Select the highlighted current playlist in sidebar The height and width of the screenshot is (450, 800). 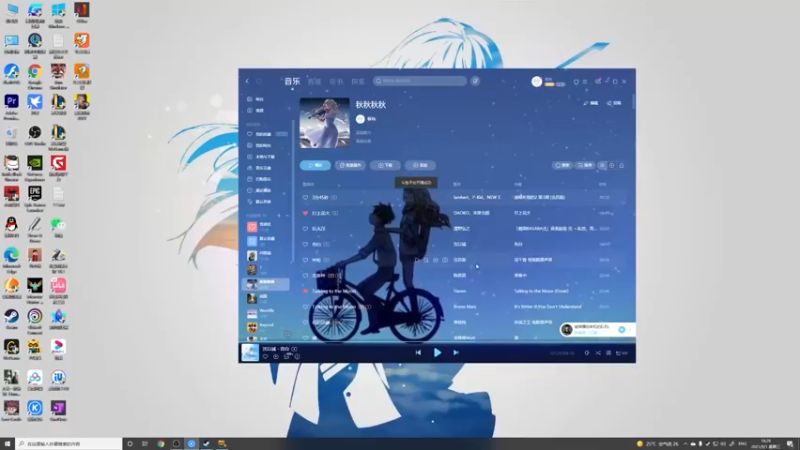(265, 284)
